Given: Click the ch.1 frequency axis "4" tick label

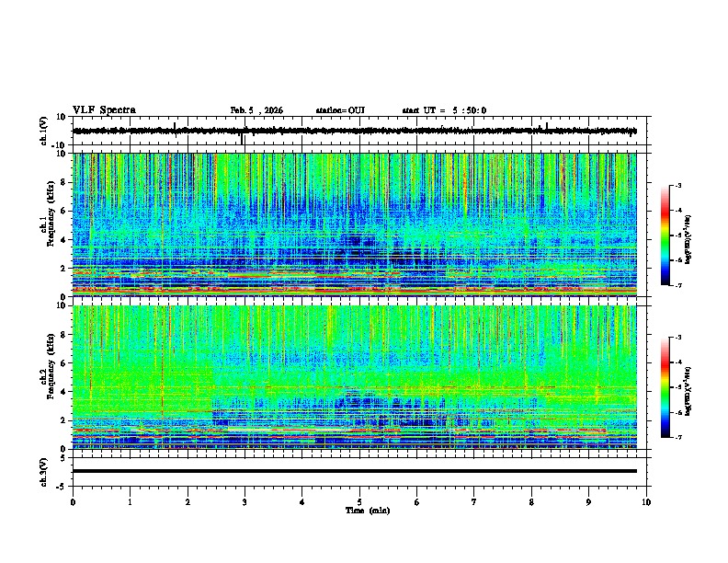Looking at the screenshot, I should [x=64, y=240].
